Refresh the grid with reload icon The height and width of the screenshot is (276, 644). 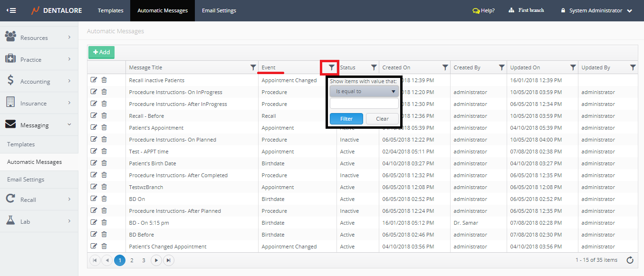coord(630,260)
